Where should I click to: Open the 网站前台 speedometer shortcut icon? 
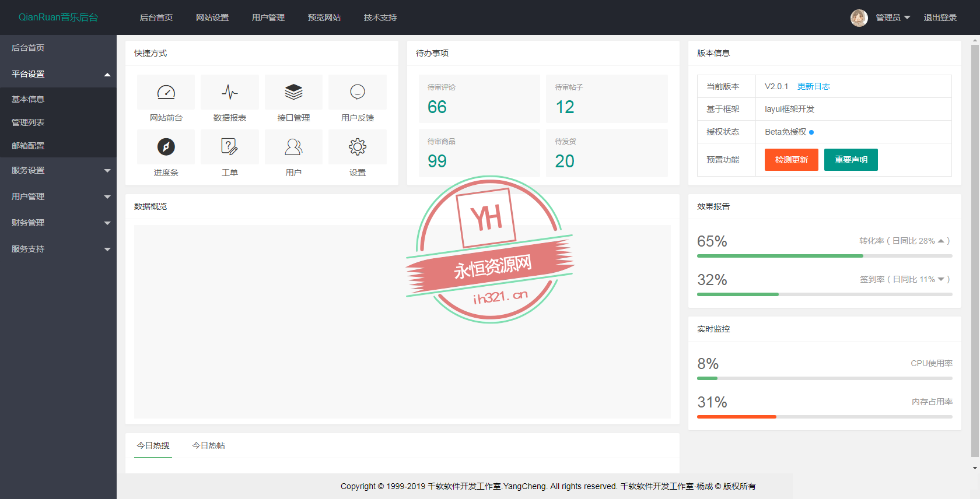point(166,92)
